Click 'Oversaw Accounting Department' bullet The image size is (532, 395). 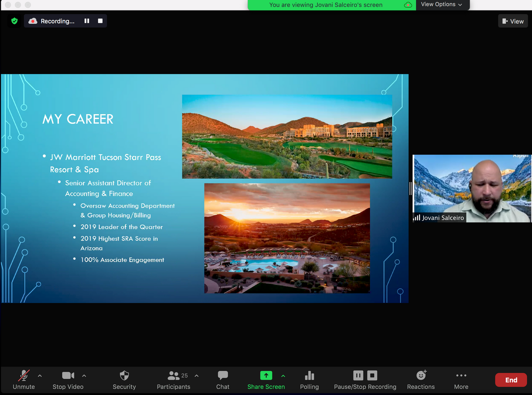pyautogui.click(x=128, y=206)
